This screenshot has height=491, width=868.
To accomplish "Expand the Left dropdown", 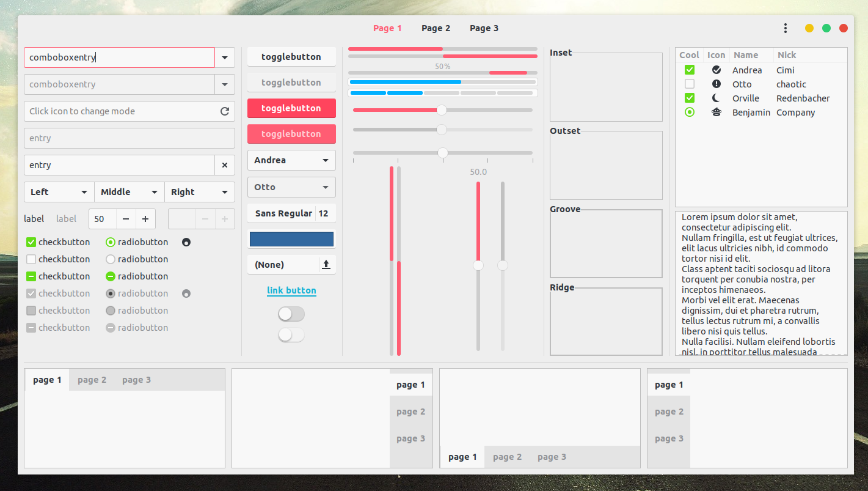I will click(x=58, y=191).
